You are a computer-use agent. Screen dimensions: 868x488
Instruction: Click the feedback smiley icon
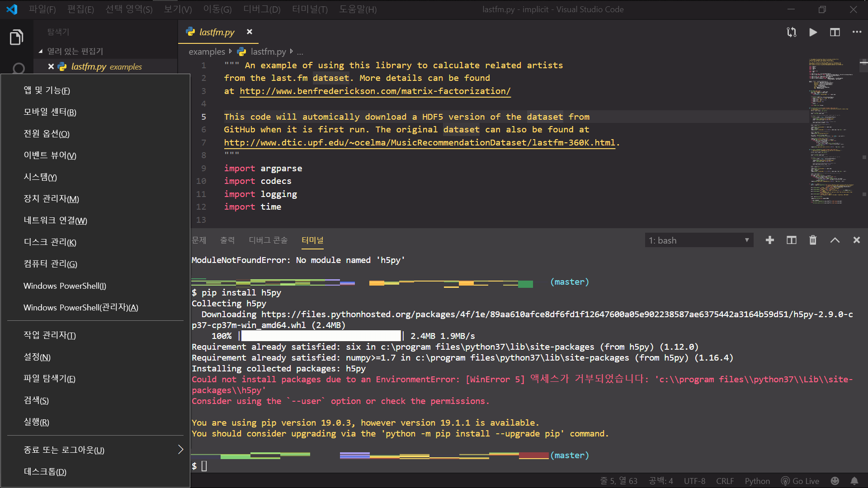835,481
